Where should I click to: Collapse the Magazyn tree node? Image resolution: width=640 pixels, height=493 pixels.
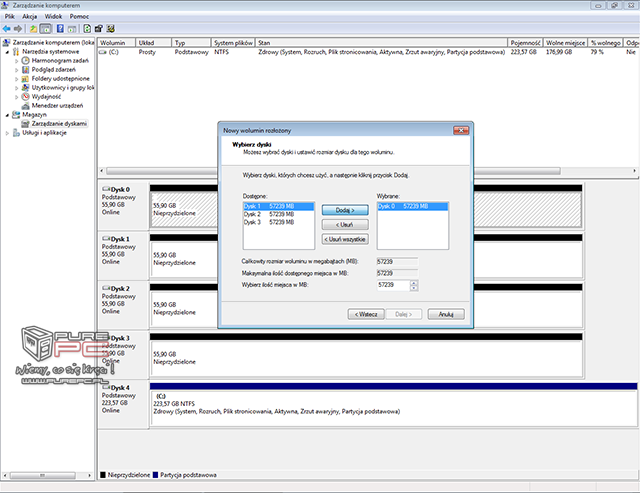[7, 115]
